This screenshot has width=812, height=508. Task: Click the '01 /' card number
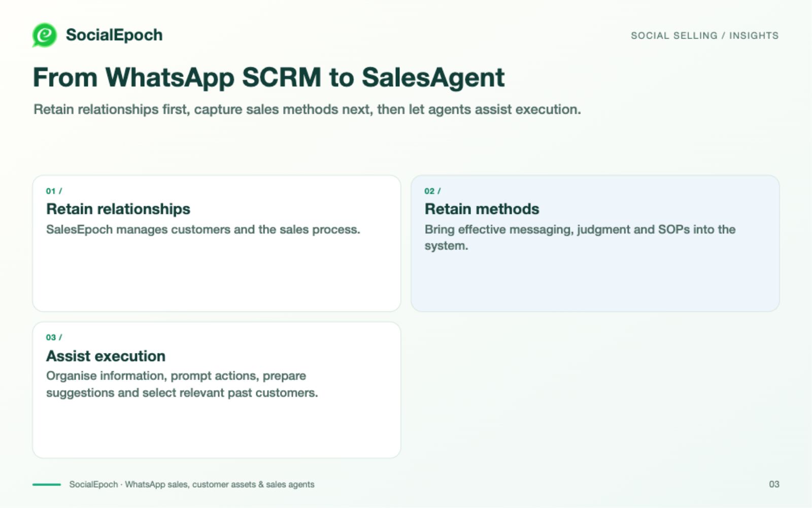pos(54,191)
